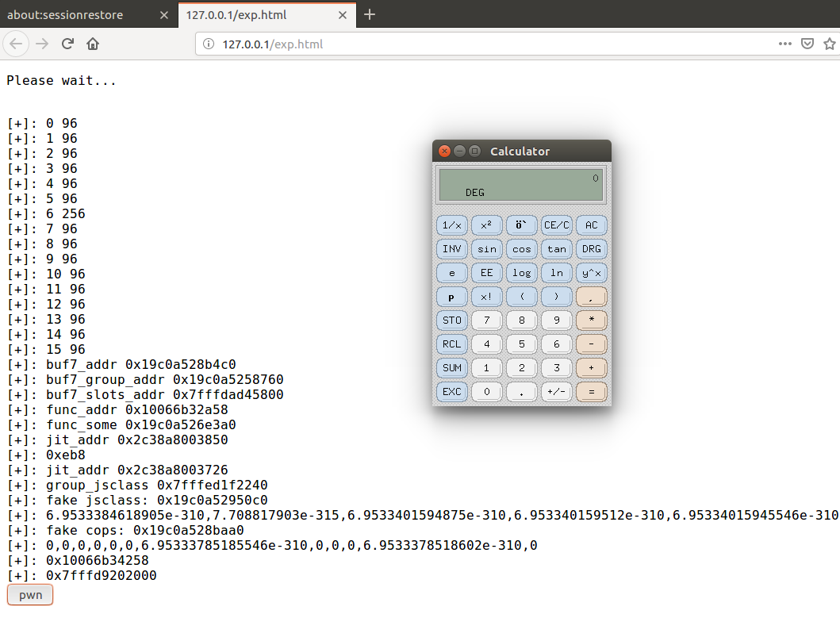Screen dimensions: 840x618
Task: Click the orange divide key above multiply
Action: tap(592, 297)
